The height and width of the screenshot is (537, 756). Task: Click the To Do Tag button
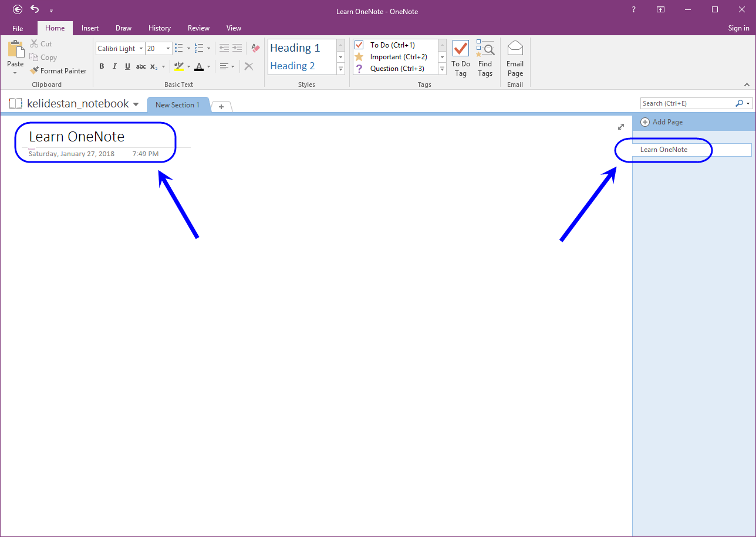click(461, 58)
